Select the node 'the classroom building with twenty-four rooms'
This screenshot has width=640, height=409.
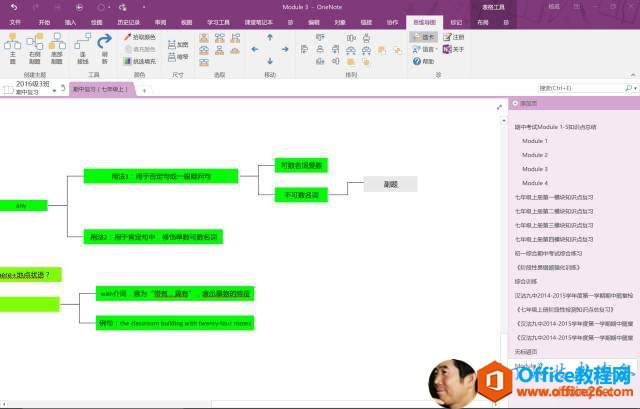(x=175, y=323)
